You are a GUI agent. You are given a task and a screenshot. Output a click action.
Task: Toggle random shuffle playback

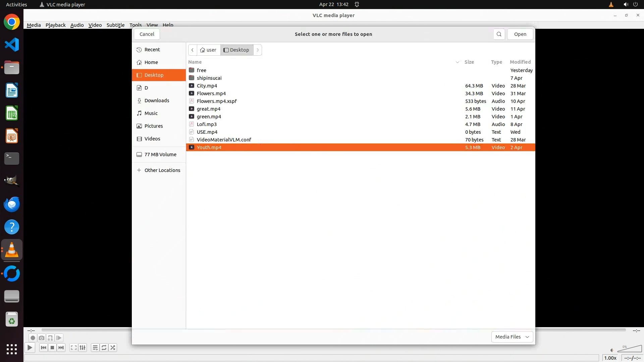click(113, 348)
